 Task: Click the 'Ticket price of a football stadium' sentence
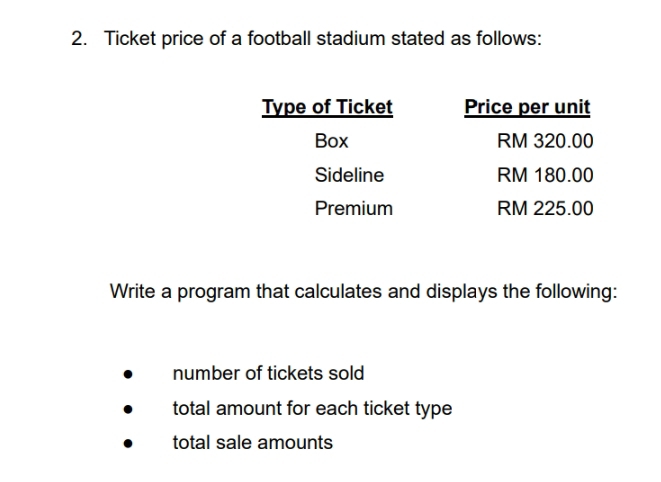pyautogui.click(x=322, y=39)
